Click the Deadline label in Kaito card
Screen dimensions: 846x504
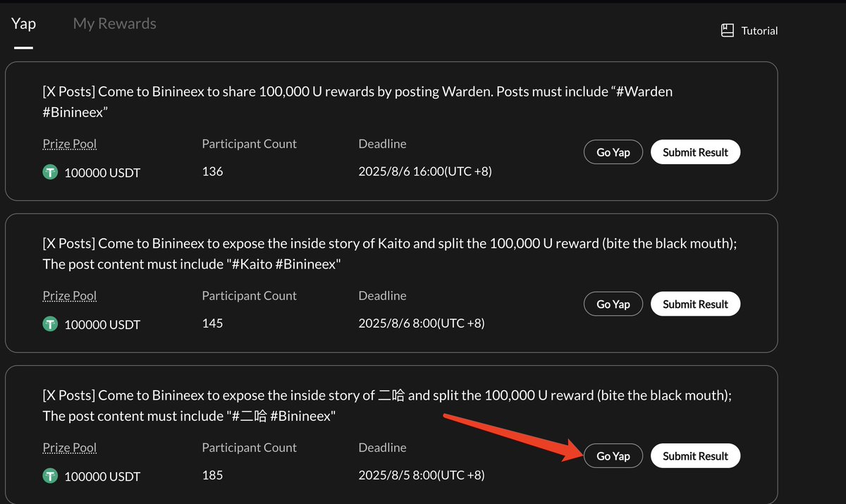click(x=382, y=296)
